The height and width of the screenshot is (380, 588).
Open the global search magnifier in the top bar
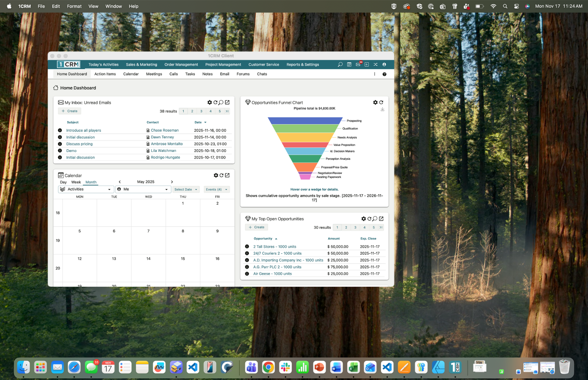coord(340,65)
